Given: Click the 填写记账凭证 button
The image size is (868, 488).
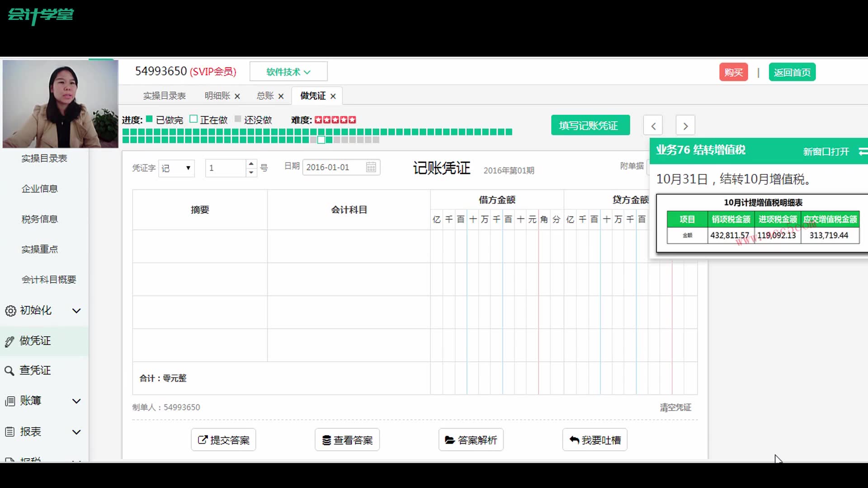Looking at the screenshot, I should pos(590,125).
